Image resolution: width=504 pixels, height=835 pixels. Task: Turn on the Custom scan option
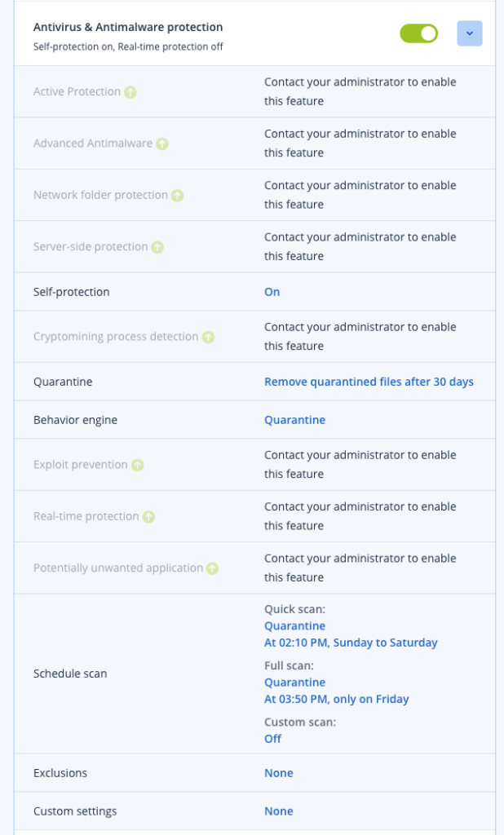coord(272,739)
